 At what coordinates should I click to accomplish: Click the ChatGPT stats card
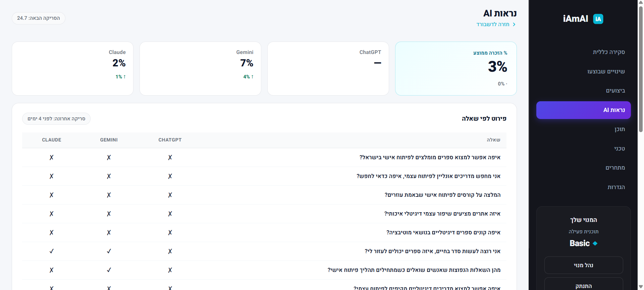click(328, 68)
